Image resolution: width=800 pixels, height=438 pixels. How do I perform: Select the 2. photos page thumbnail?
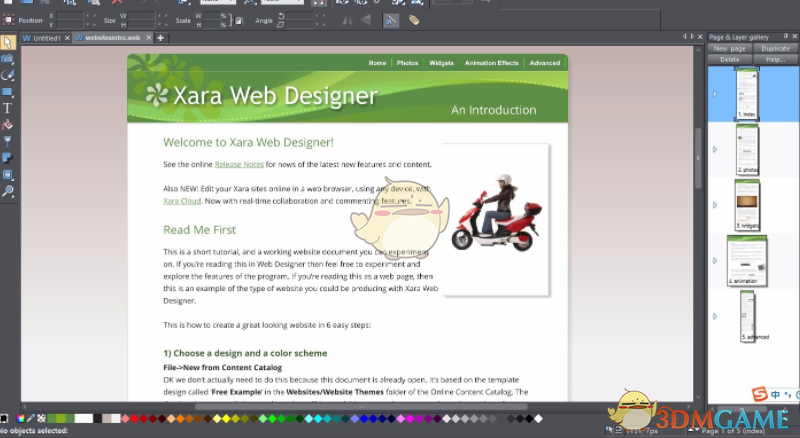(x=747, y=150)
